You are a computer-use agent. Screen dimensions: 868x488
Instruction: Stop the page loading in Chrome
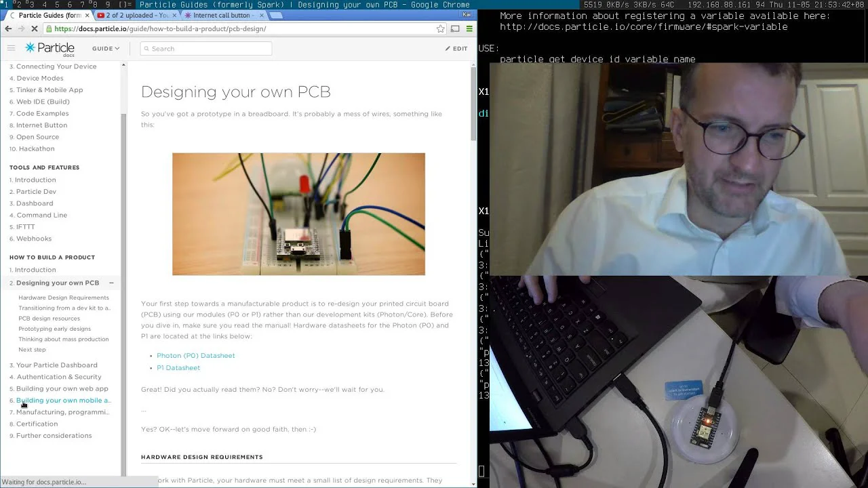click(x=35, y=28)
